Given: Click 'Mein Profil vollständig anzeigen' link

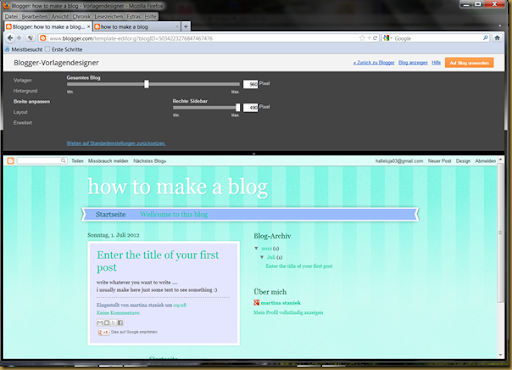Looking at the screenshot, I should (288, 312).
